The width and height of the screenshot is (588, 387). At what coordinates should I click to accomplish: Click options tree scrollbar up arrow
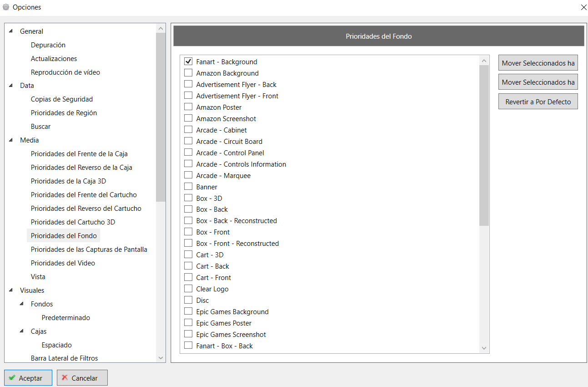(x=161, y=28)
